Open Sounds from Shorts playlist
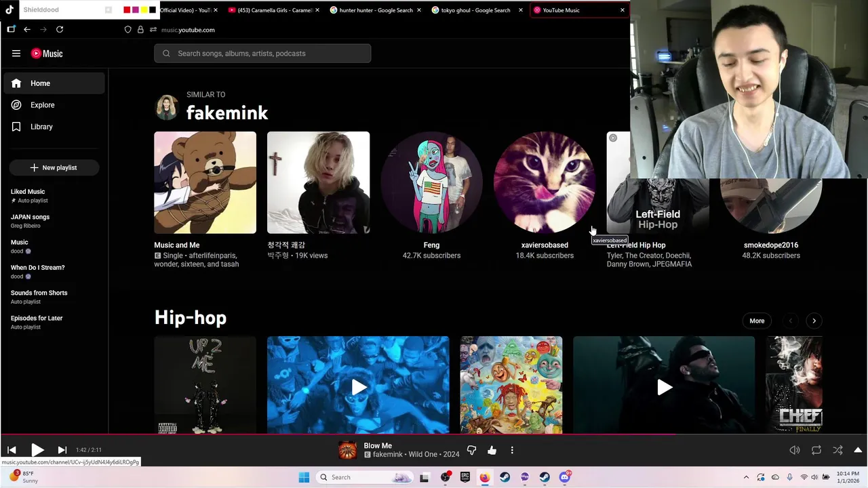Viewport: 868px width, 488px height. coord(54,297)
